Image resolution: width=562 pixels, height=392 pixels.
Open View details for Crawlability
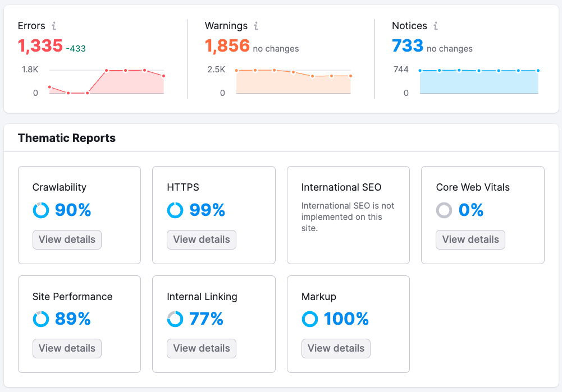point(67,239)
